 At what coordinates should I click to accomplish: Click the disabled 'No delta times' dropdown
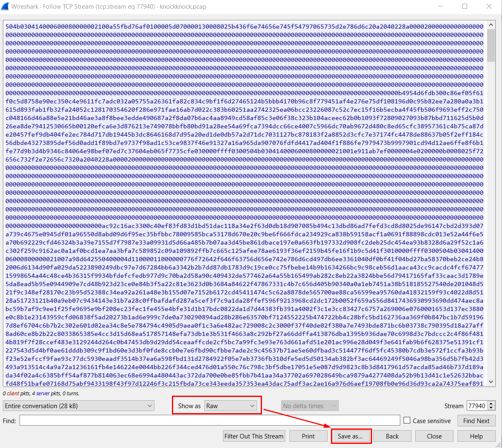(309, 406)
